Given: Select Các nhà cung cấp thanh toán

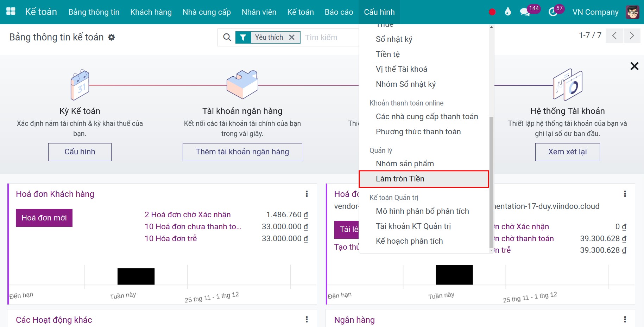Looking at the screenshot, I should click(x=424, y=116).
